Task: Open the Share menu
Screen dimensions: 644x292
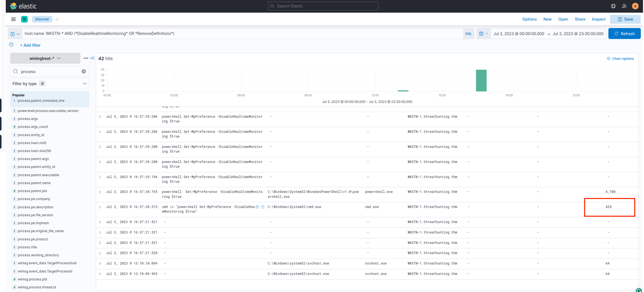Action: (x=580, y=19)
